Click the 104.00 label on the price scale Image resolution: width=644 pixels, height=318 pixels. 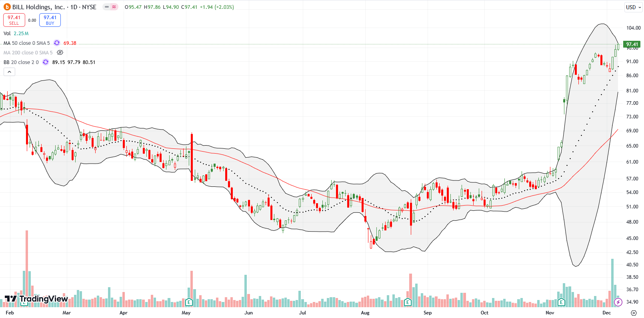[633, 28]
